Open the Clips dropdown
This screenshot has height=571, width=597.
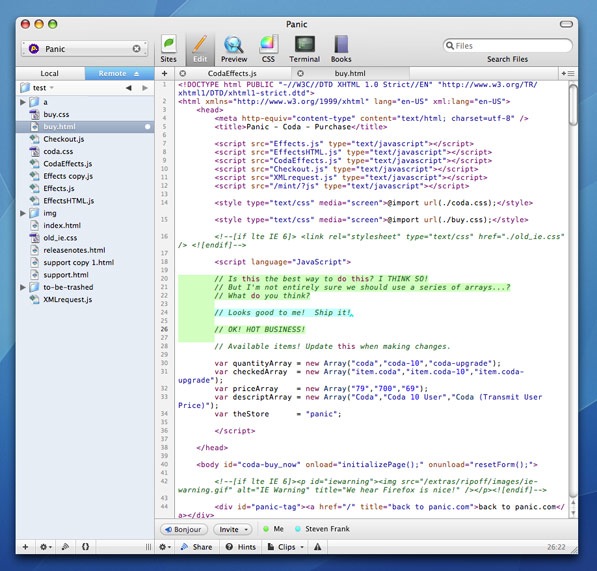tap(286, 547)
